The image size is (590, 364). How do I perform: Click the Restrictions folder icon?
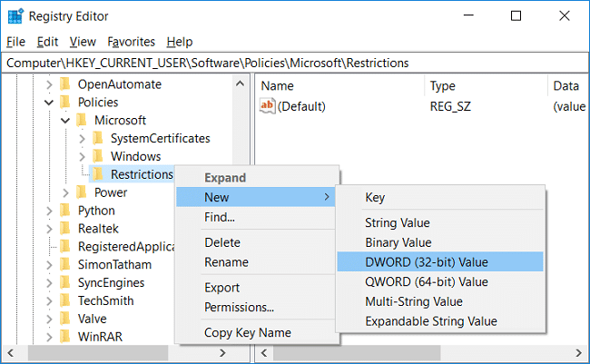click(x=98, y=174)
